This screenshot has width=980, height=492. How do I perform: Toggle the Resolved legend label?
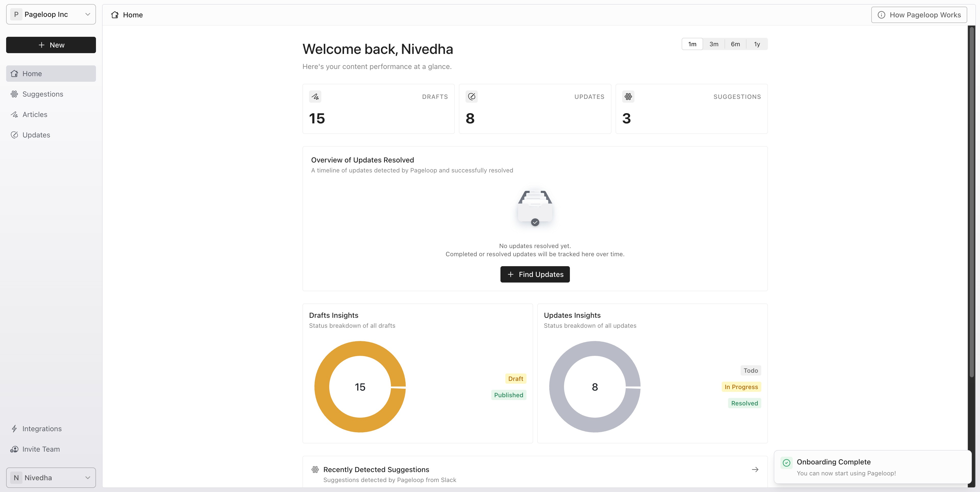click(744, 403)
